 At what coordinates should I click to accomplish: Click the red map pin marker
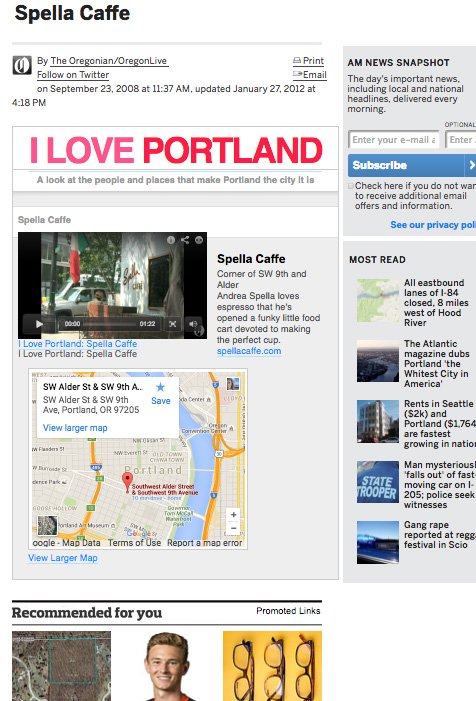[127, 482]
